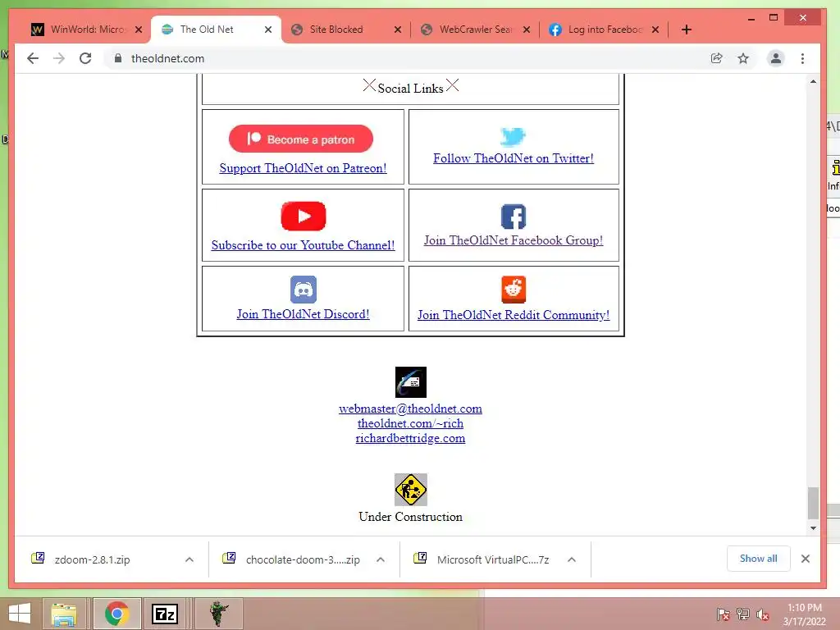
Task: Open richardbettridge.com link
Action: tap(410, 439)
